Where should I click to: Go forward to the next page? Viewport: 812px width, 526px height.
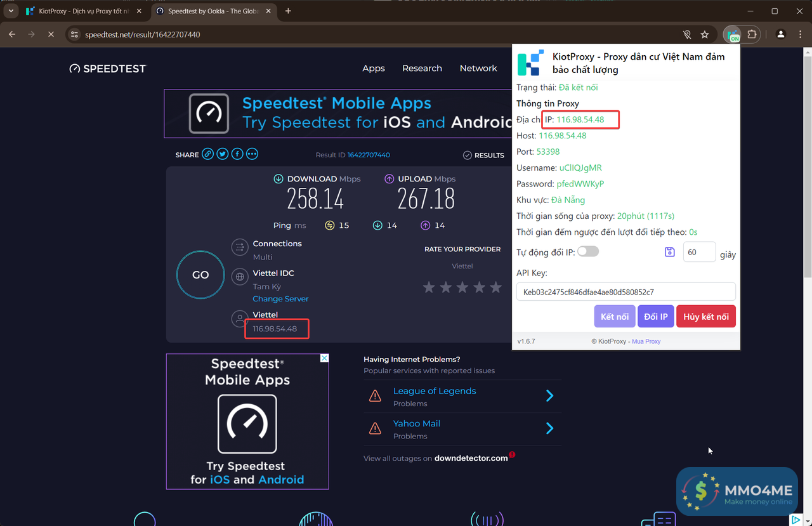click(x=31, y=34)
